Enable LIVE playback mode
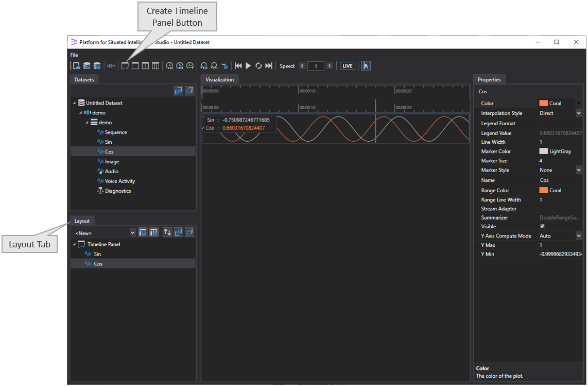This screenshot has height=387, width=588. coord(347,65)
